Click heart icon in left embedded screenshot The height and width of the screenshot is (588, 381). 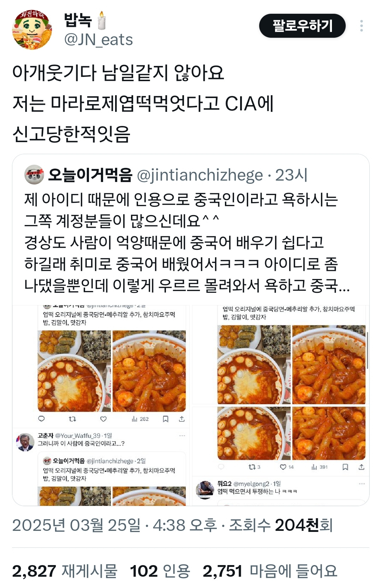103,419
